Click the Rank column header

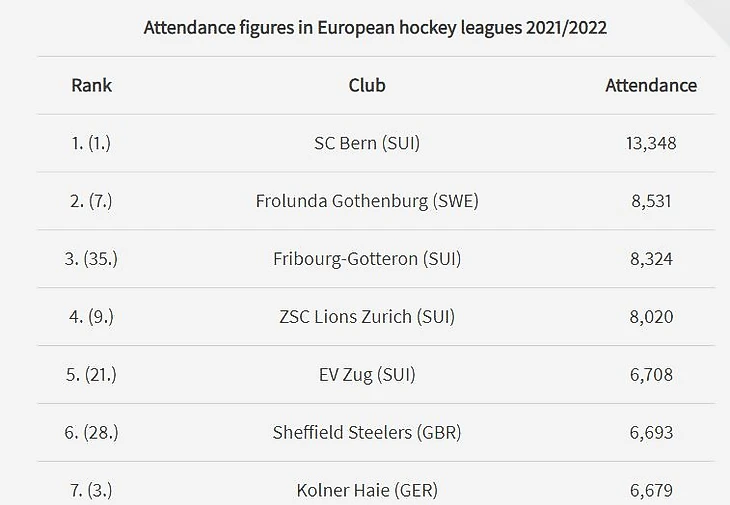pyautogui.click(x=91, y=85)
